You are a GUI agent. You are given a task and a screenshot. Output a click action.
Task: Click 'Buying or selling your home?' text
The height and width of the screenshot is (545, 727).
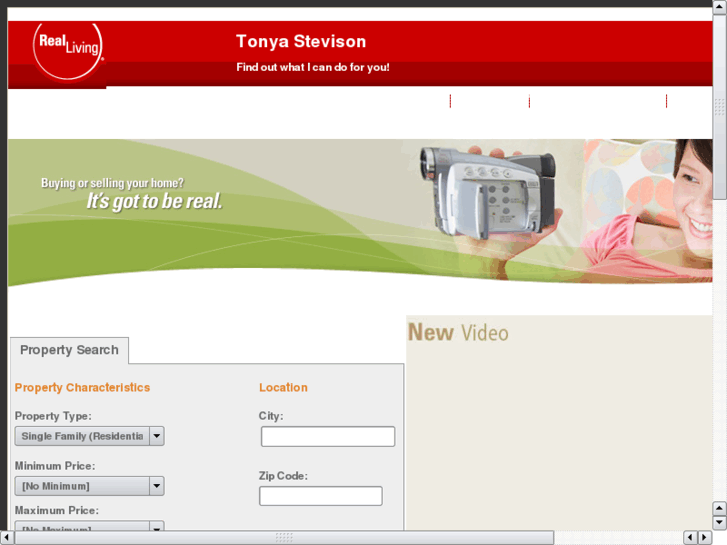pos(112,183)
